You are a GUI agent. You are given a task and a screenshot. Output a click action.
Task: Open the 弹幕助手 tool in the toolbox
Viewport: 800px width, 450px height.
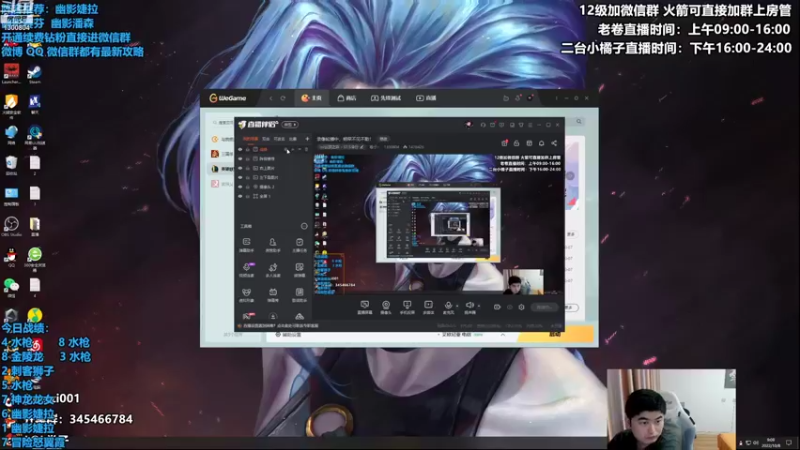pyautogui.click(x=246, y=244)
